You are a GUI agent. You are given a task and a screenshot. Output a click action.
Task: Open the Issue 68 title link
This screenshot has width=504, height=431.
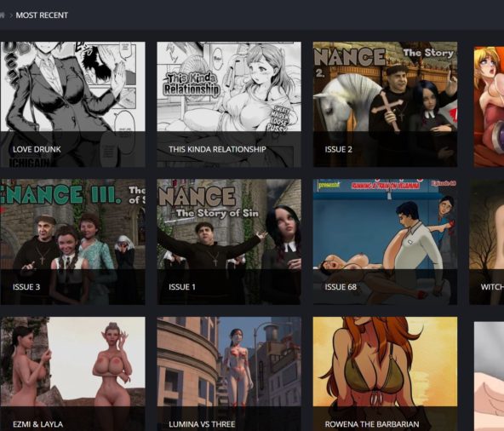341,287
